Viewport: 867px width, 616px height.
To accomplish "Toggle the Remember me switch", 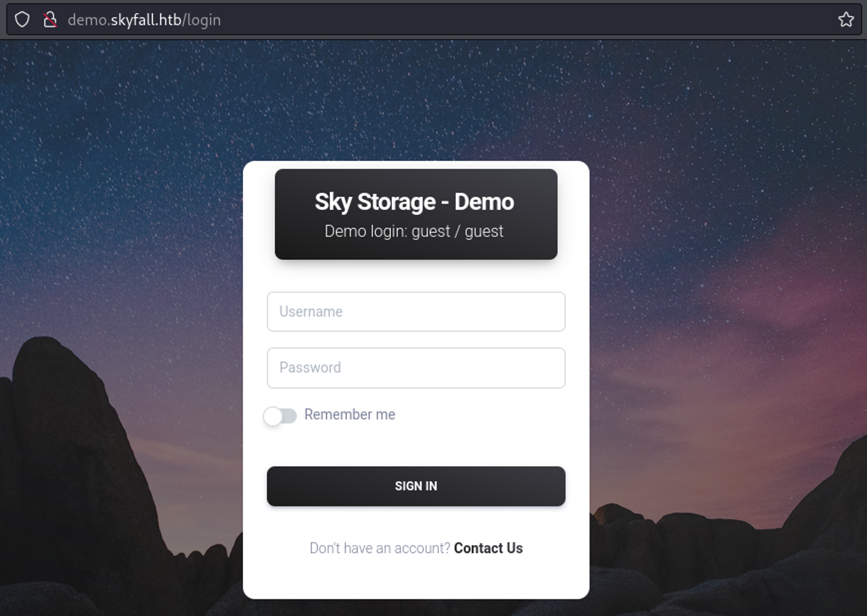I will click(x=280, y=416).
